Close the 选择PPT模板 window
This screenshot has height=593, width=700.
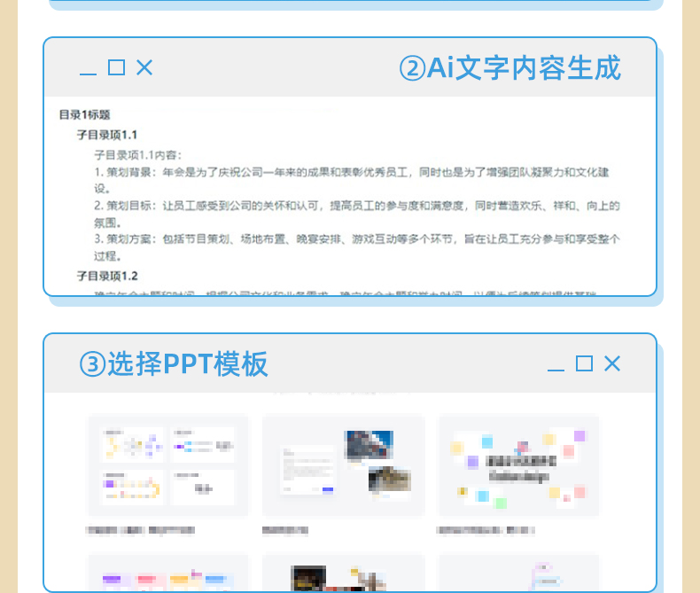click(x=612, y=363)
